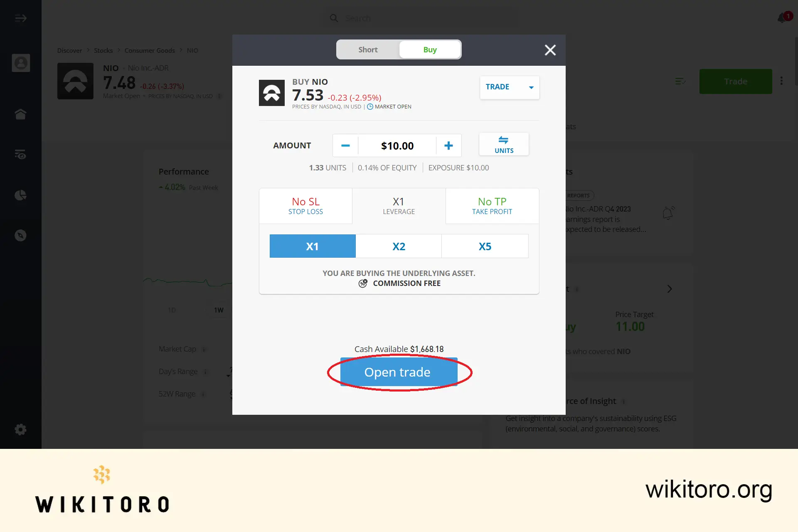The image size is (798, 532).
Task: Click the $10.00 amount input field
Action: click(397, 145)
